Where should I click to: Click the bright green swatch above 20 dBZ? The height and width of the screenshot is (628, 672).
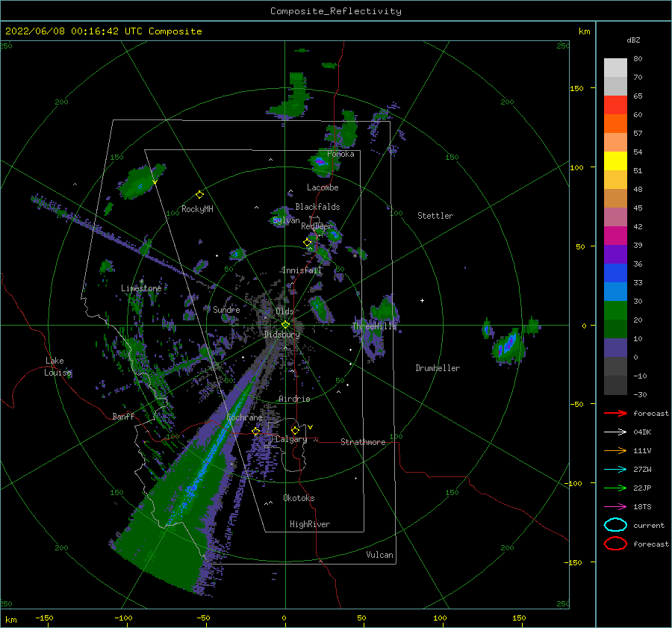615,311
